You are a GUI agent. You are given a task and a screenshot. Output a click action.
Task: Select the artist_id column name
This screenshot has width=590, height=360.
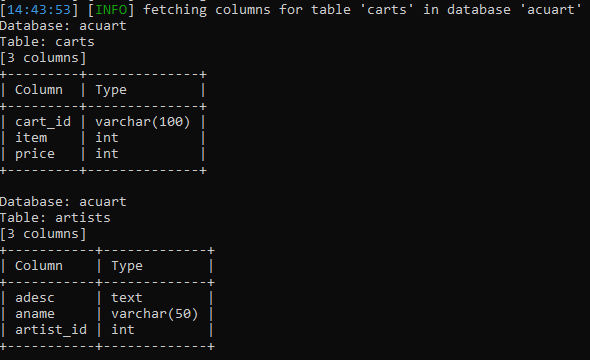[x=51, y=330]
